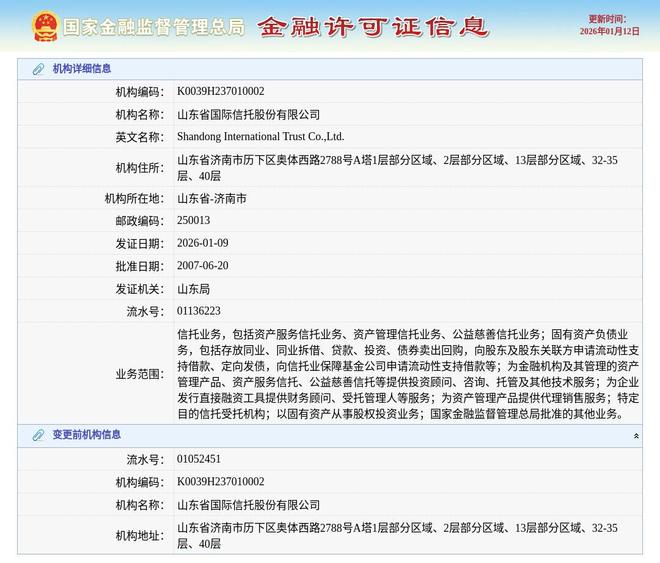The width and height of the screenshot is (660, 563).
Task: Click the 机构详细信息 panel header
Action: pos(82,69)
